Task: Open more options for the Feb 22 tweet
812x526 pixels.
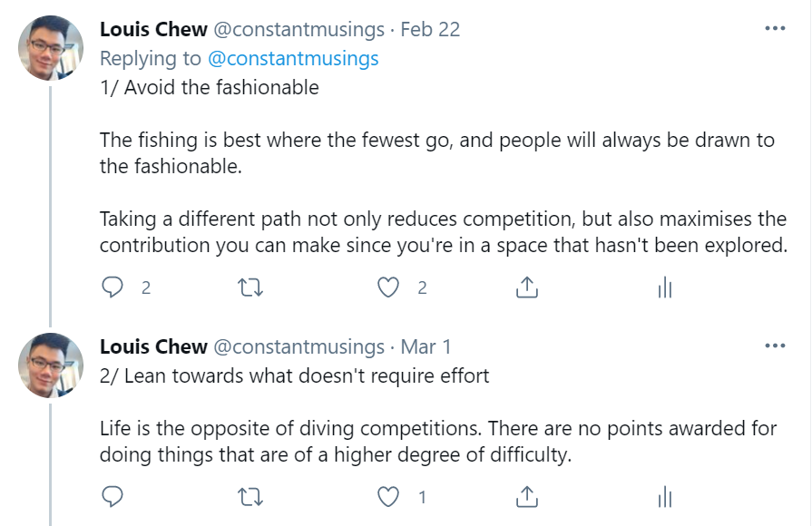Action: [774, 29]
